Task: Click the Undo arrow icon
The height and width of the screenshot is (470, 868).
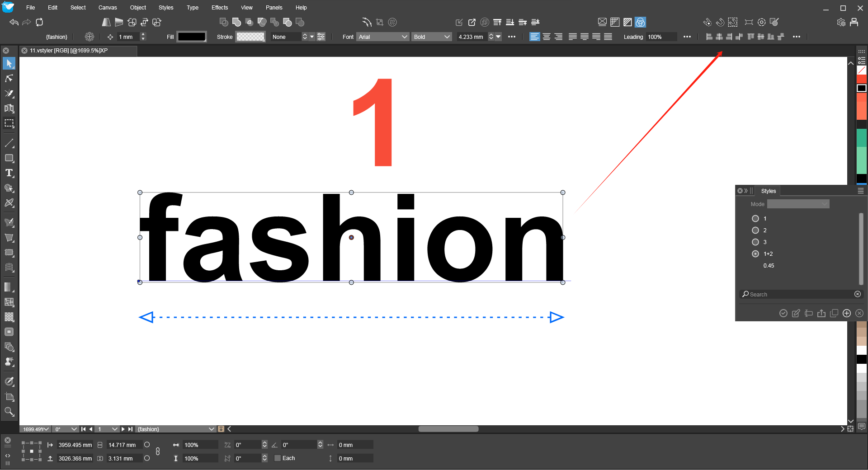Action: [x=14, y=22]
